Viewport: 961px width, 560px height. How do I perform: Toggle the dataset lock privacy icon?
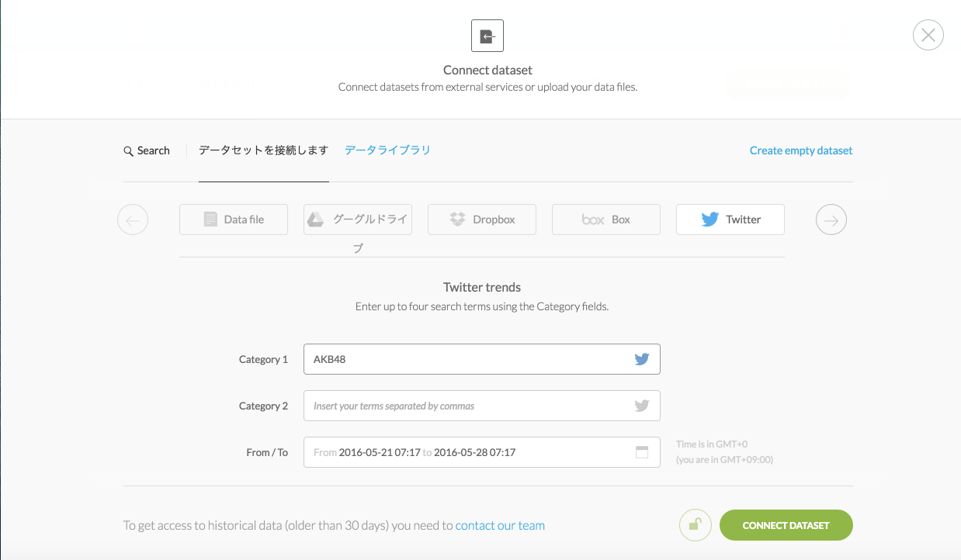(x=696, y=525)
